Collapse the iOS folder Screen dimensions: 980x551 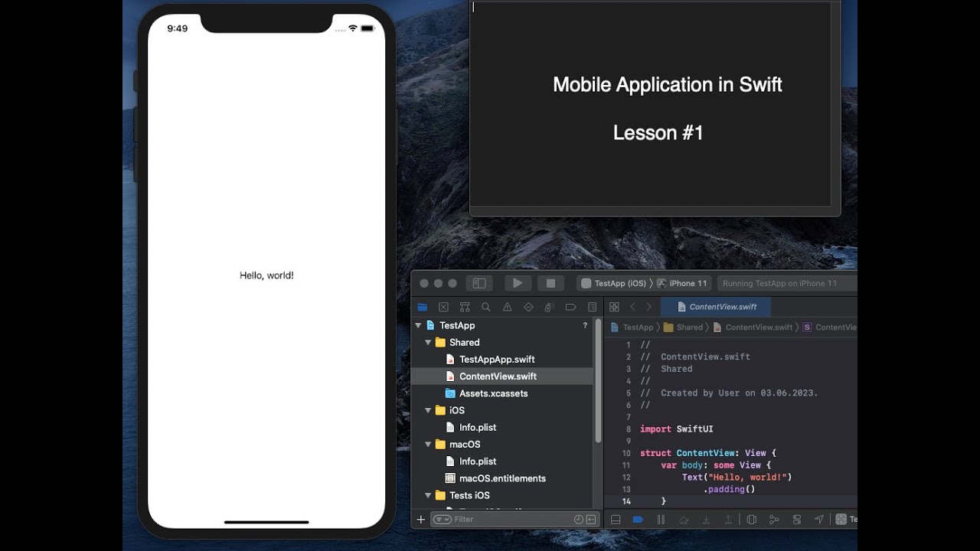click(x=428, y=410)
